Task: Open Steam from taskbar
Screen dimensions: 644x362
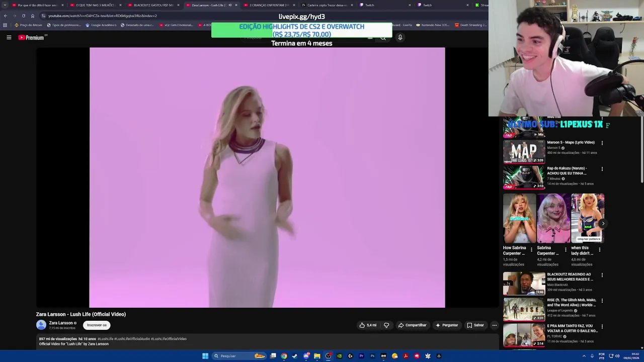Action: tap(295, 356)
